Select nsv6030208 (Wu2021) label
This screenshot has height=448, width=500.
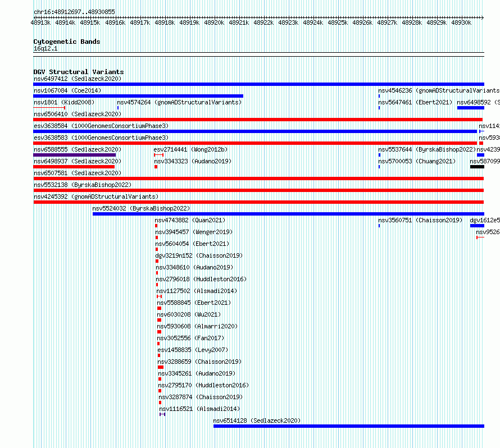(x=189, y=314)
